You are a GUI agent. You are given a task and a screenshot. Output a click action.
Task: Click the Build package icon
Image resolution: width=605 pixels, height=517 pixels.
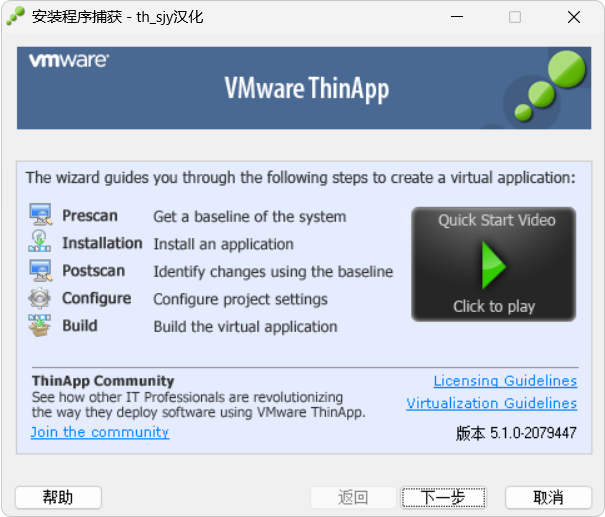click(x=39, y=326)
